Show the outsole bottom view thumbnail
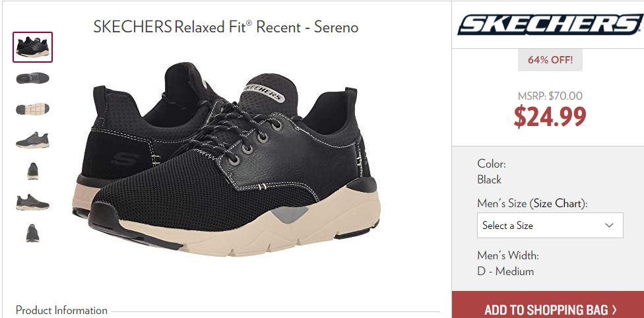 [x=32, y=109]
